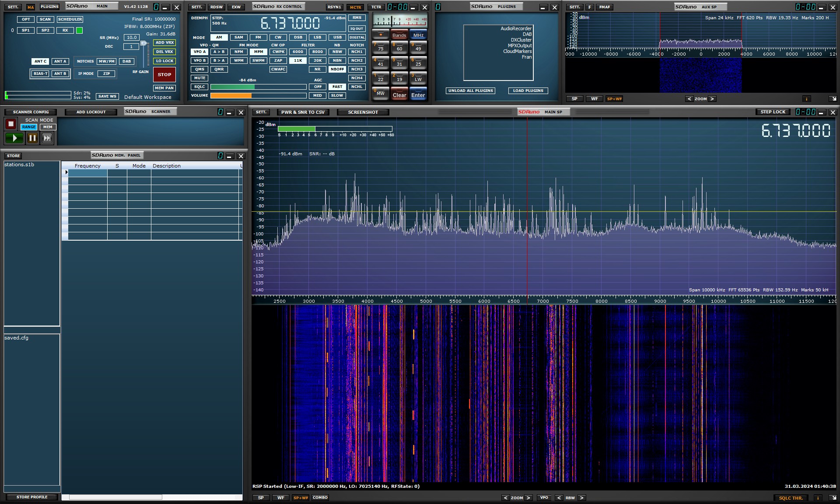
Task: Switch Main SP view to COMBO tab
Action: point(320,498)
